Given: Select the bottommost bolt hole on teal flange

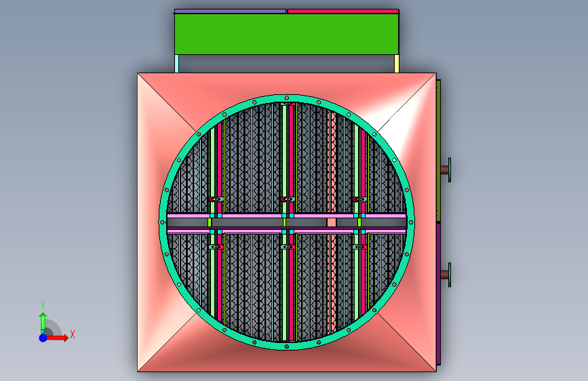Looking at the screenshot, I should (287, 346).
